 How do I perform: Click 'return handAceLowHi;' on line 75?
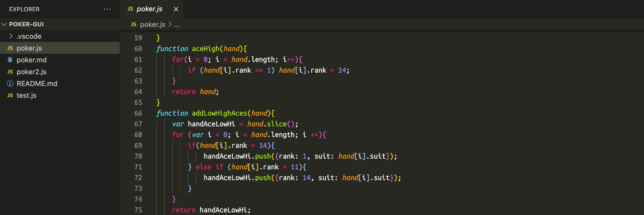click(x=211, y=210)
